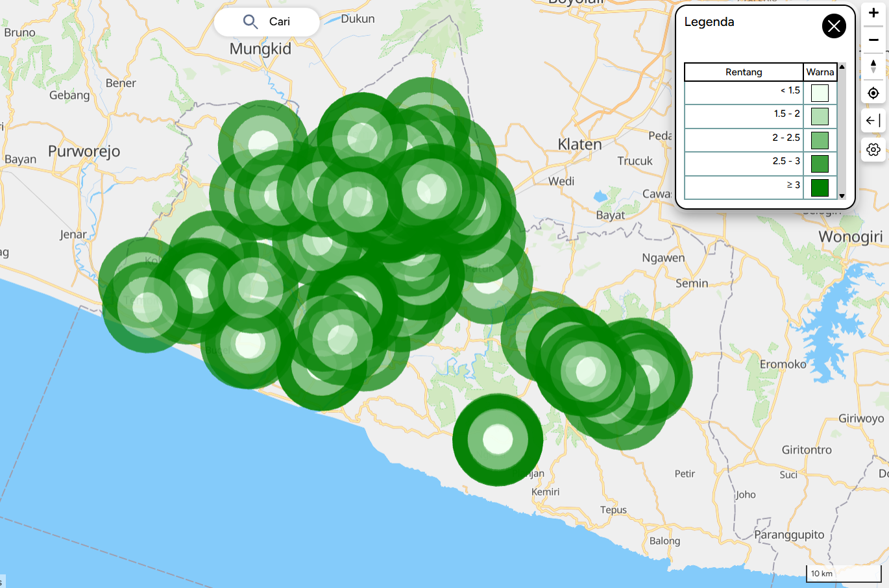
Task: Click the Klaten city label on map
Action: tap(579, 144)
